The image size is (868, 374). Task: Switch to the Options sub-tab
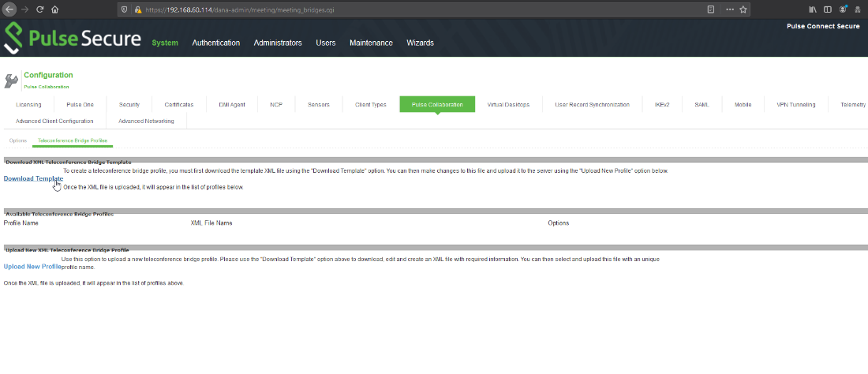tap(17, 140)
